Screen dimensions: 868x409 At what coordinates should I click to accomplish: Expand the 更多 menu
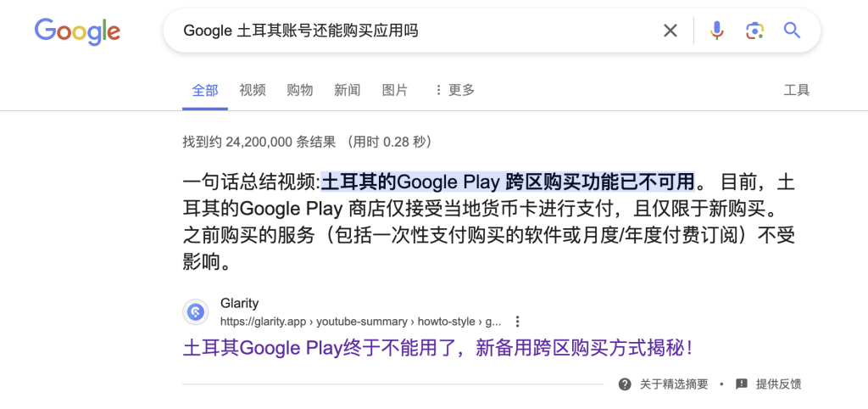[x=454, y=90]
